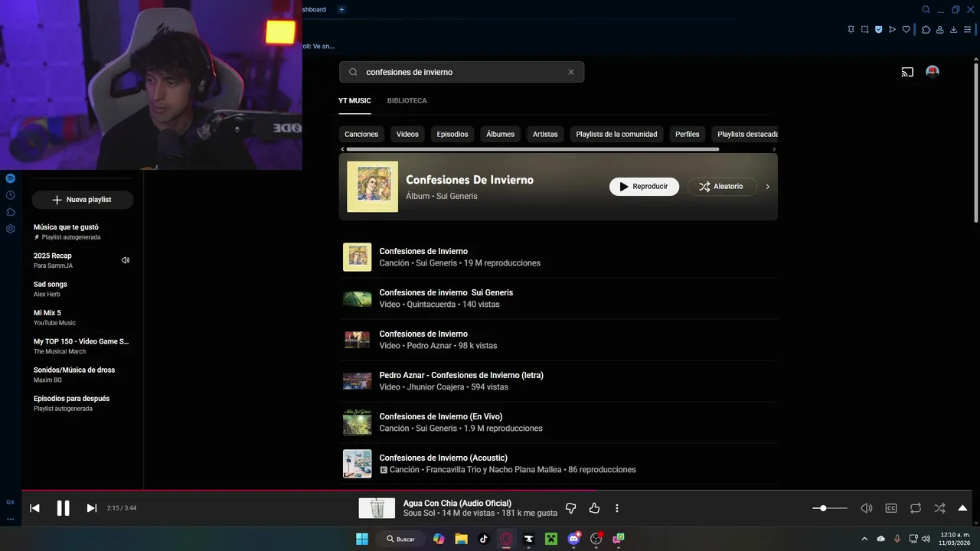980x551 pixels.
Task: Skip to previous track
Action: (x=34, y=508)
